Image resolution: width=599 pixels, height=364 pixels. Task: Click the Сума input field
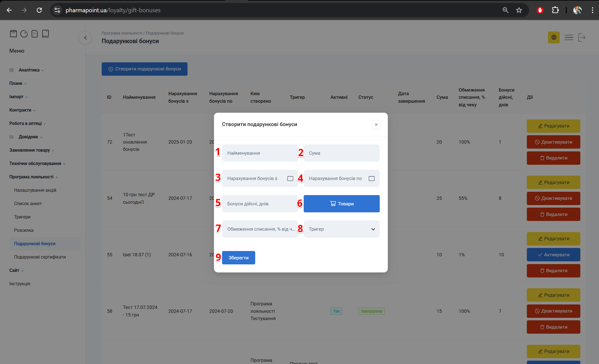pyautogui.click(x=342, y=153)
